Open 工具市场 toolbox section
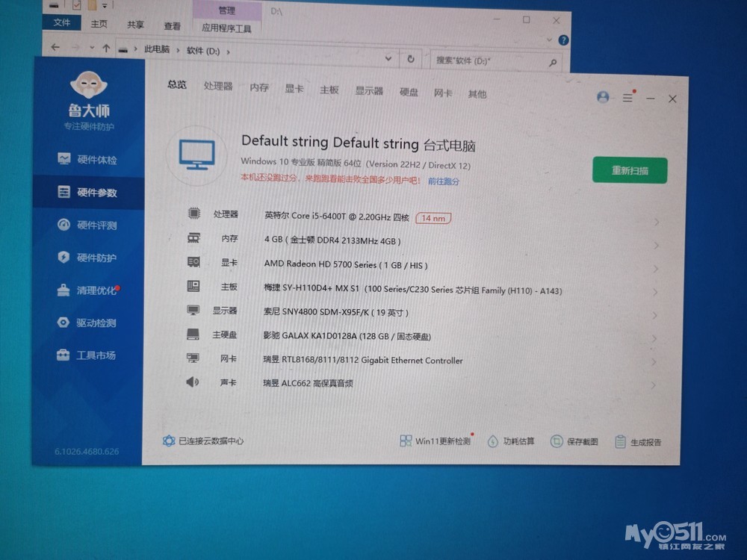The image size is (747, 560). [x=88, y=355]
